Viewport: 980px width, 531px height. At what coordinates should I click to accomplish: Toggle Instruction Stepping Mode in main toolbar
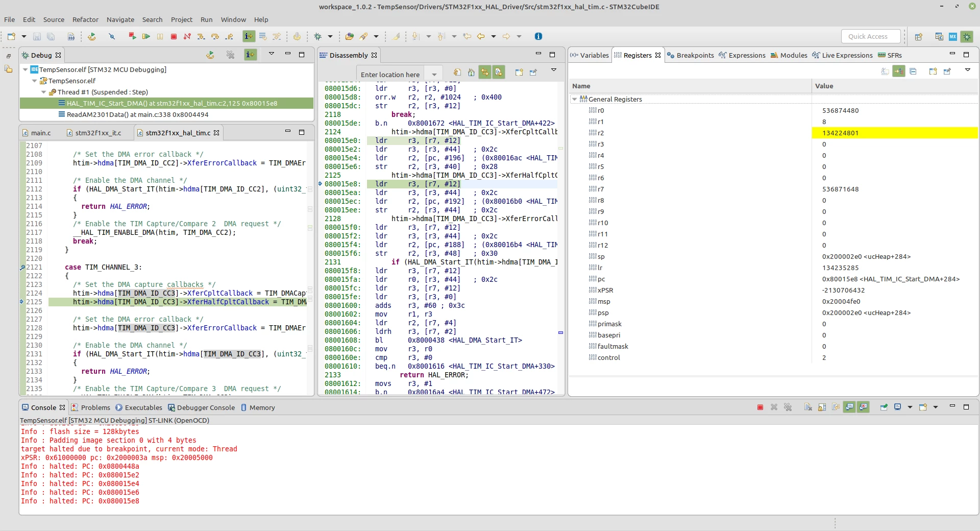click(x=249, y=36)
